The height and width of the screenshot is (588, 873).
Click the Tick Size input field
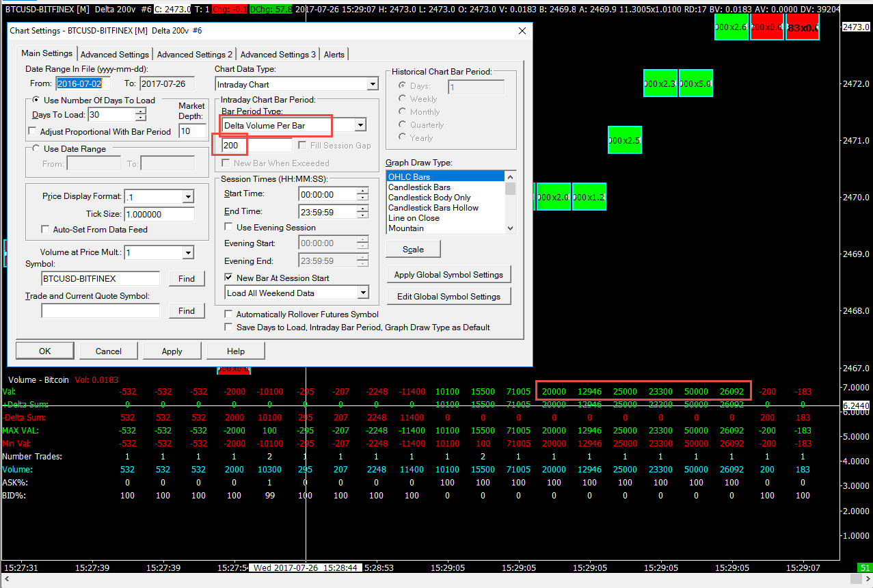[x=159, y=215]
